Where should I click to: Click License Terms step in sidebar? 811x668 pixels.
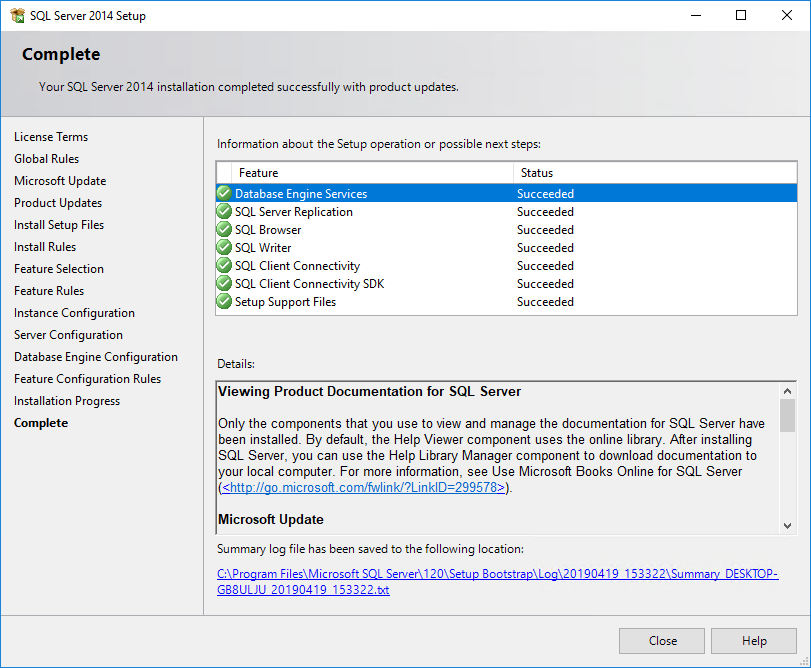pos(51,137)
